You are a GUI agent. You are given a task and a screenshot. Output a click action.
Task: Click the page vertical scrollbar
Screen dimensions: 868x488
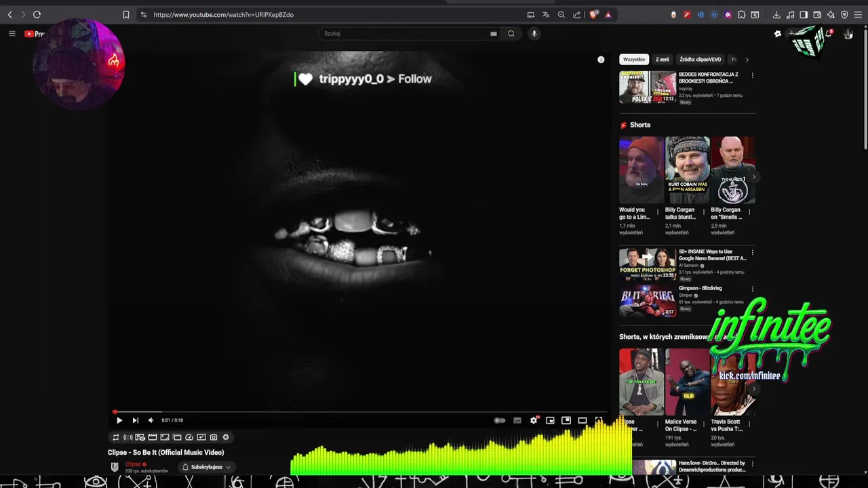(865, 88)
